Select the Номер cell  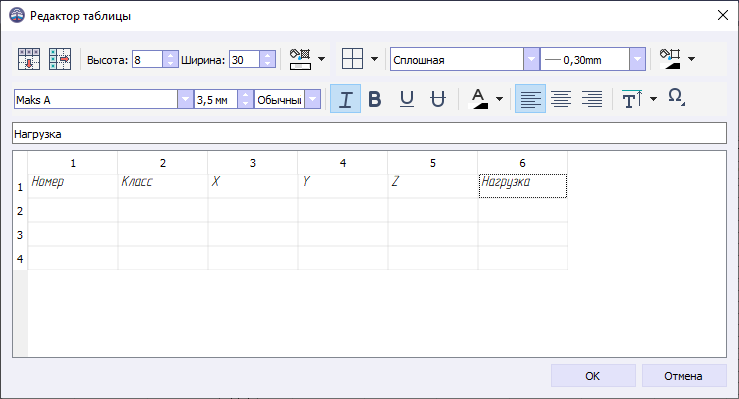point(73,186)
